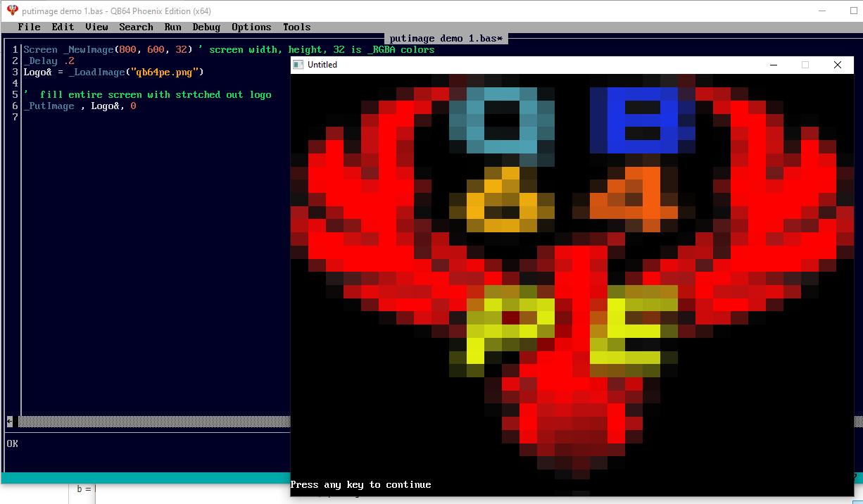Open the Debug menu

point(206,27)
